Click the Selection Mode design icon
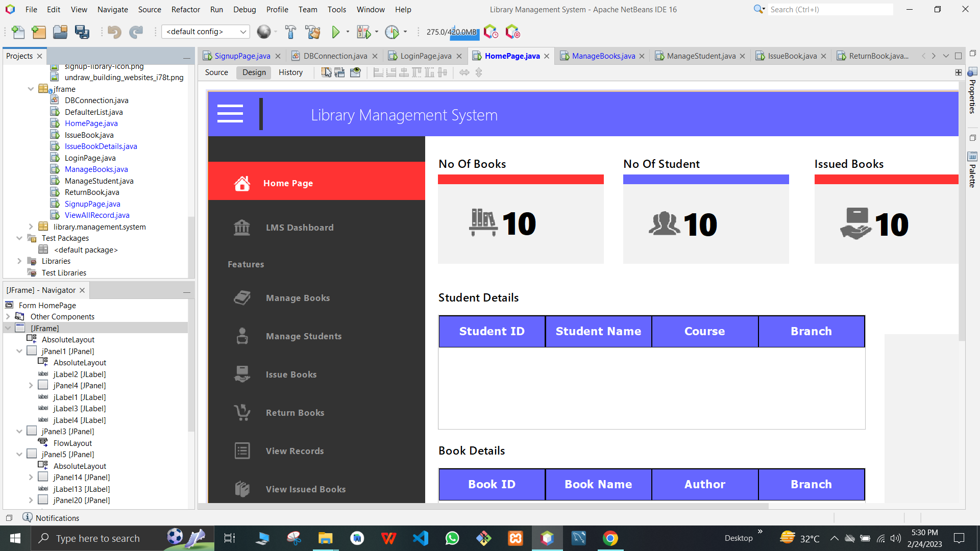Viewport: 980px width, 551px height. [x=326, y=72]
